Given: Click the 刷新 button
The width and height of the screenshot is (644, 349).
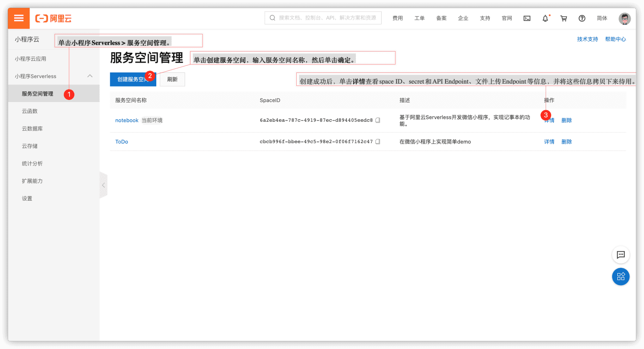Looking at the screenshot, I should [x=172, y=79].
